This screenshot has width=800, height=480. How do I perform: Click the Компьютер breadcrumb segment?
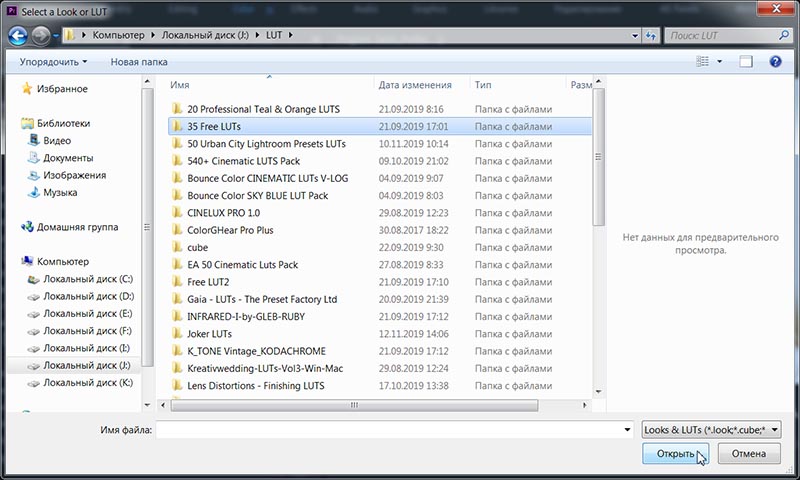pyautogui.click(x=118, y=35)
